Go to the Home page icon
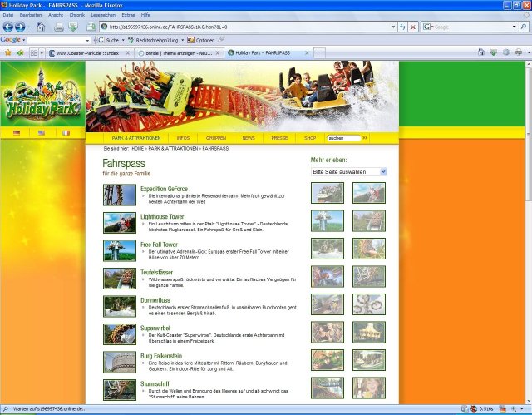 (x=41, y=27)
